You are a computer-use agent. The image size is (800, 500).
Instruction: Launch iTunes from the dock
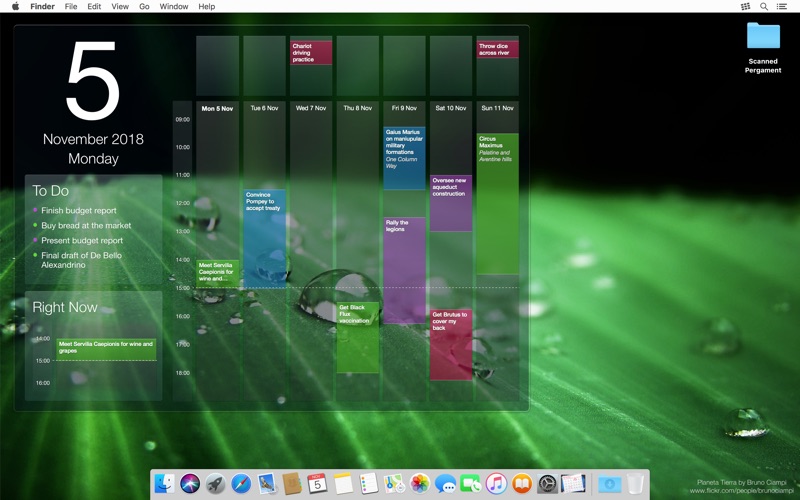496,483
